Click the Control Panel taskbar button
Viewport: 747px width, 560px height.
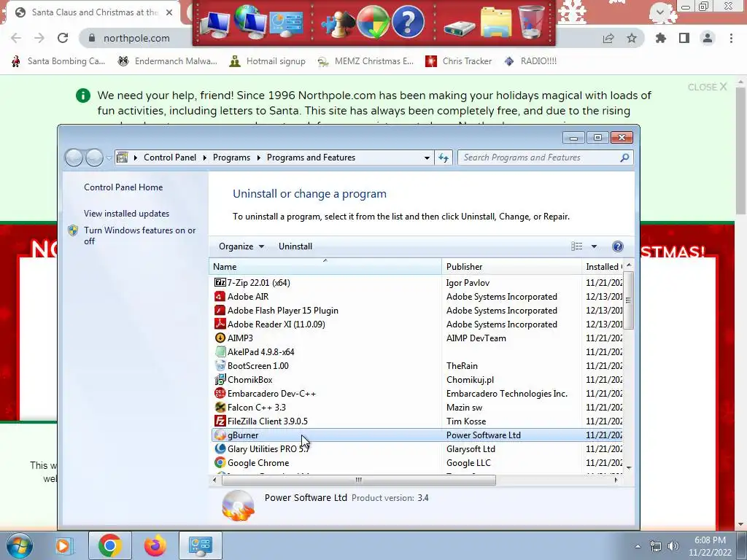click(x=200, y=545)
